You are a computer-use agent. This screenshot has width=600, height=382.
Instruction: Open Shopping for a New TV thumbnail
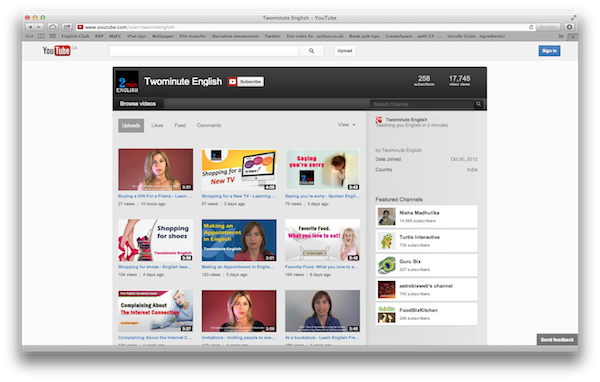pyautogui.click(x=239, y=170)
